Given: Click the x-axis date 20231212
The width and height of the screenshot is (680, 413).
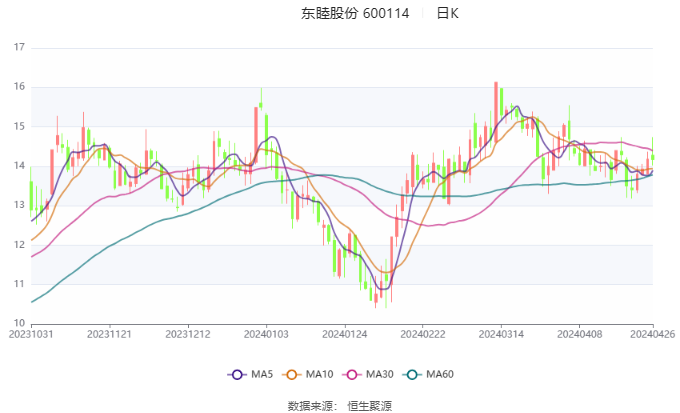Looking at the screenshot, I should click(x=188, y=334).
